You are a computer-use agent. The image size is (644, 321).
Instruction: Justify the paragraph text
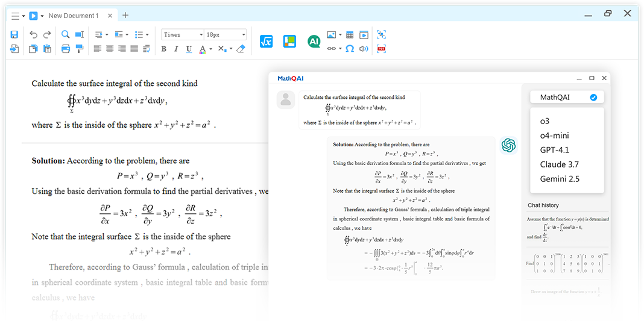134,49
